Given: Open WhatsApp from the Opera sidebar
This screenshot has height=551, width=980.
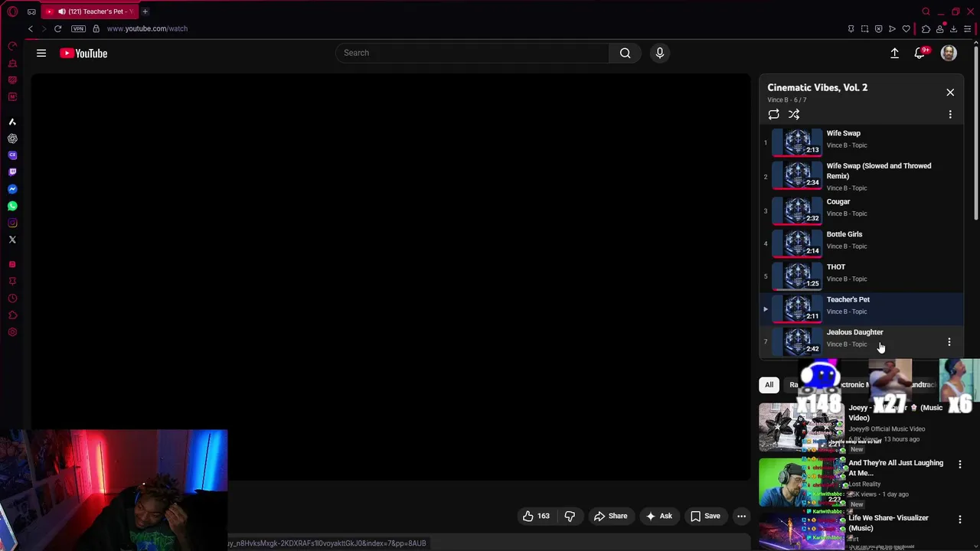Looking at the screenshot, I should pos(12,206).
